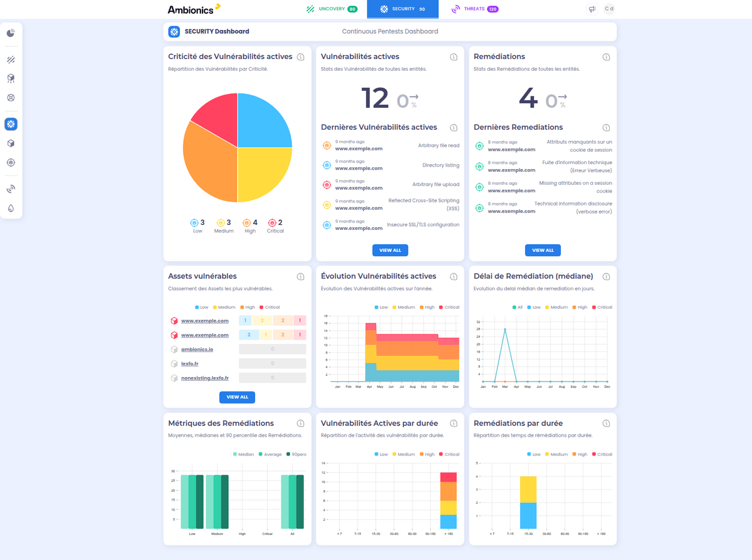Image resolution: width=752 pixels, height=560 pixels.
Task: Click VIEW ALL under Dernières Vulnérabilités actives
Action: click(x=390, y=250)
